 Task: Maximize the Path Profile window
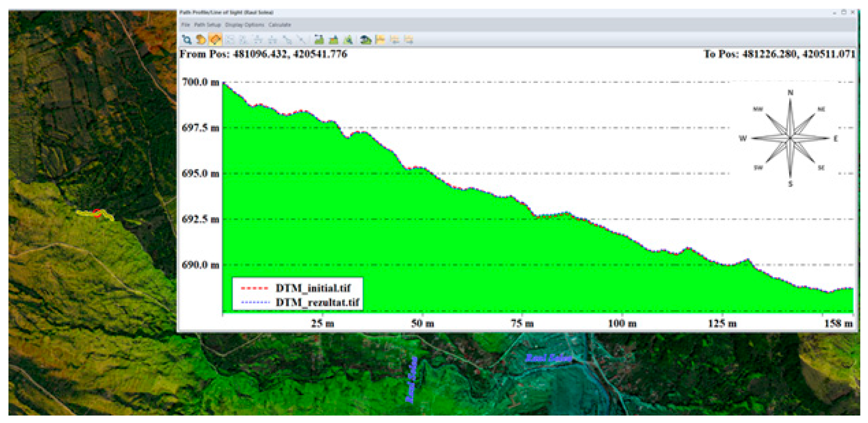[x=843, y=12]
